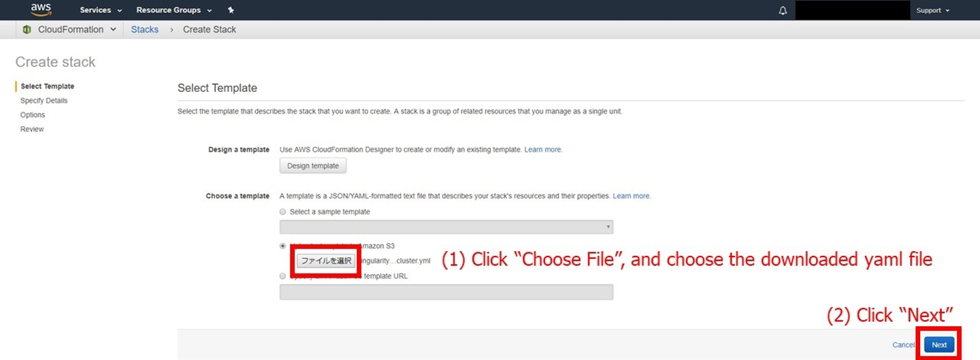The image size is (980, 360).
Task: Select upload template to Amazon S3 radio
Action: point(283,246)
